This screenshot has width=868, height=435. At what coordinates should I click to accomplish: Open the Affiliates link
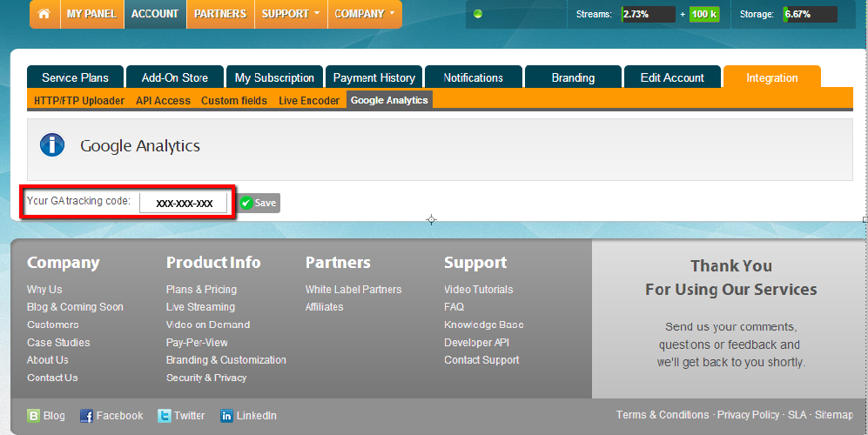(325, 307)
